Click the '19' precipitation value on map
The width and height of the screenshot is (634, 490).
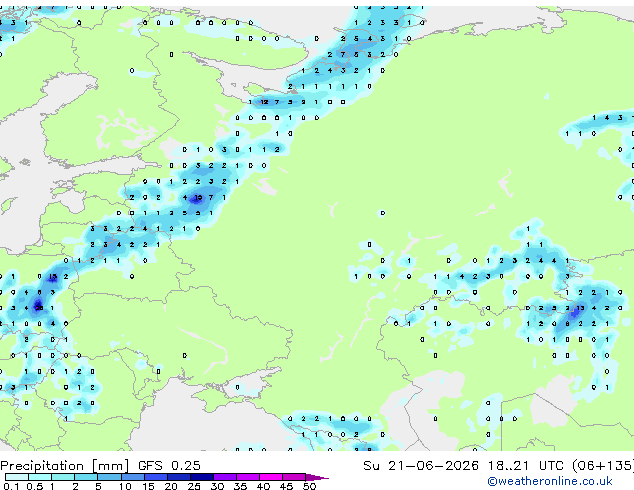(198, 198)
